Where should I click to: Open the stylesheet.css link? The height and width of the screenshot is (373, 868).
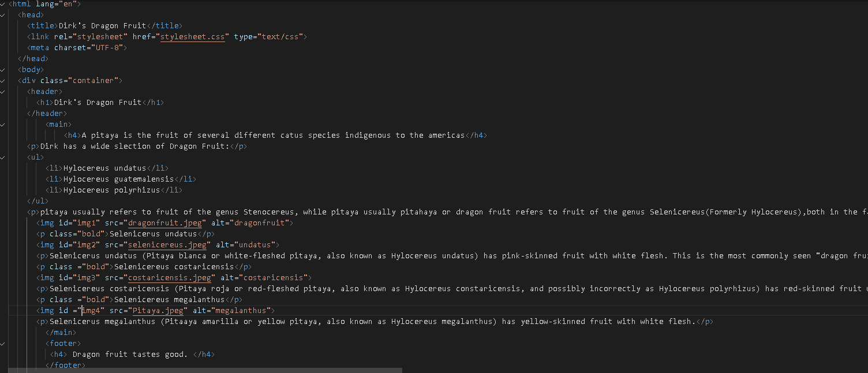(x=192, y=36)
